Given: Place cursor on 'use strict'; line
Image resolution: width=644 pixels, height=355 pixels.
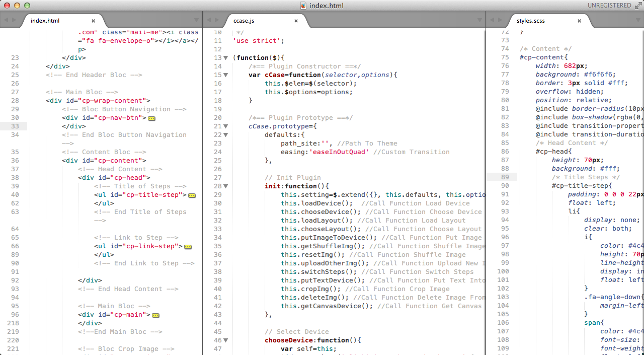Looking at the screenshot, I should click(x=259, y=41).
